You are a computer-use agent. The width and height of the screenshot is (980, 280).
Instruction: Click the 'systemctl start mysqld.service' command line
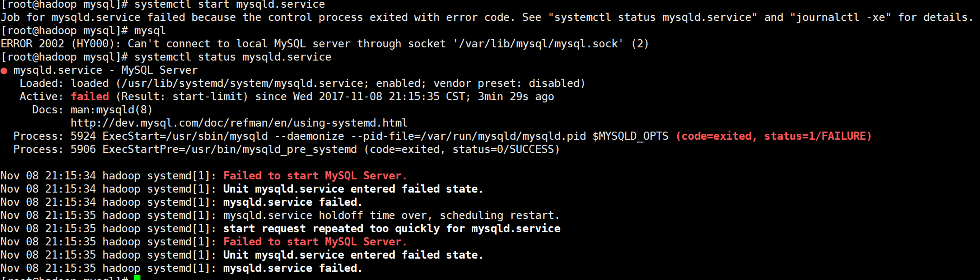point(230,5)
